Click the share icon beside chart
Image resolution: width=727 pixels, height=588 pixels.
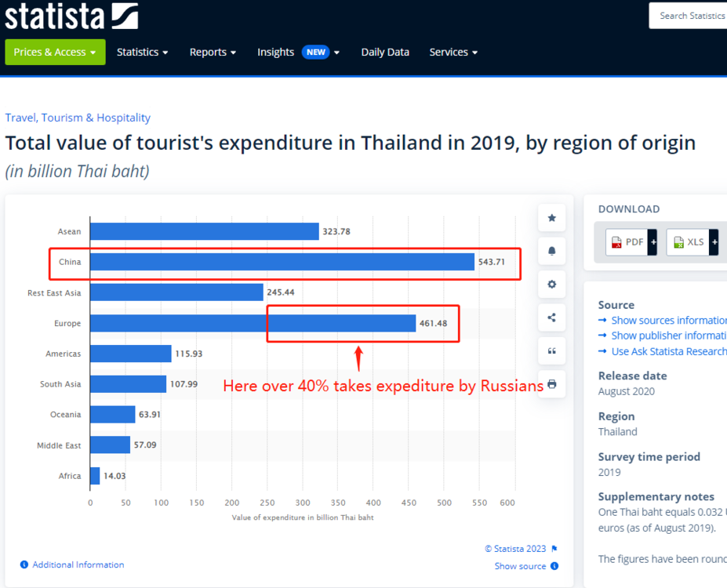point(552,318)
